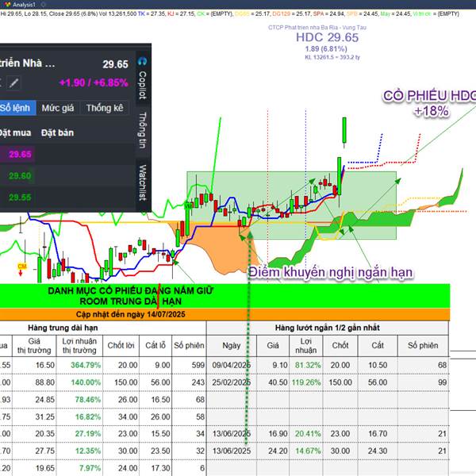Switch to the Mức giá tab
The image size is (476, 476).
point(58,108)
